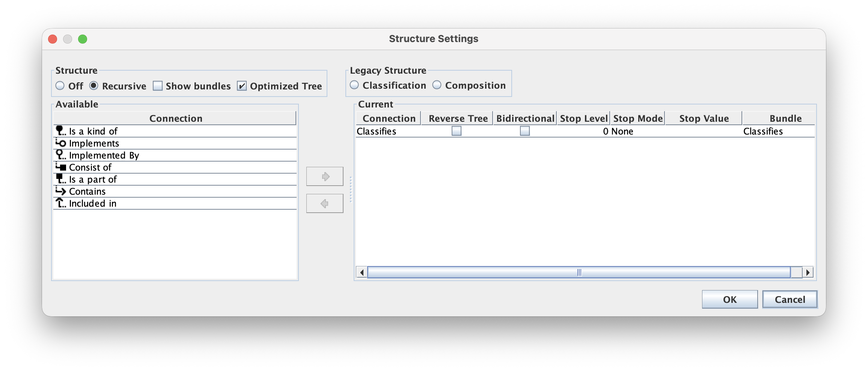Click the 'Is a kind of' connection icon

tap(60, 131)
